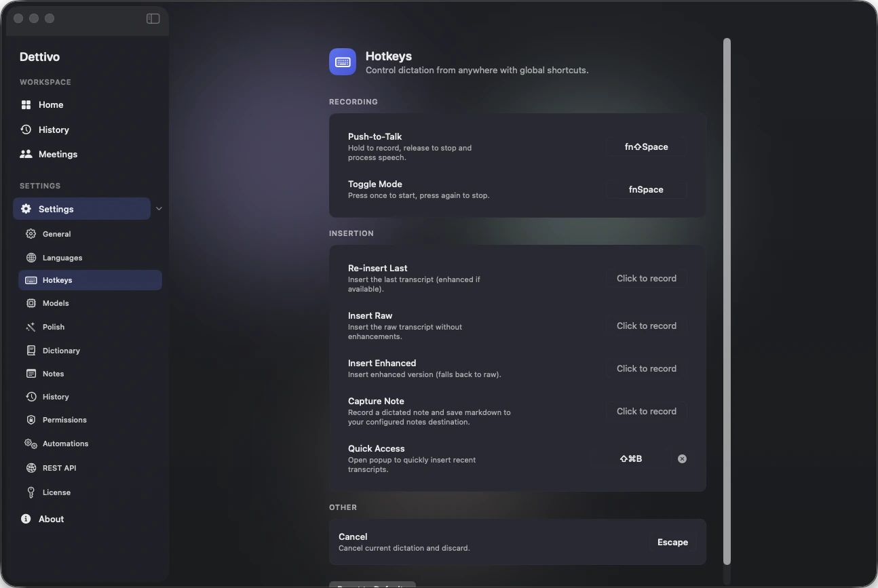Change the Toggle Mode fnSpace shortcut

[646, 189]
